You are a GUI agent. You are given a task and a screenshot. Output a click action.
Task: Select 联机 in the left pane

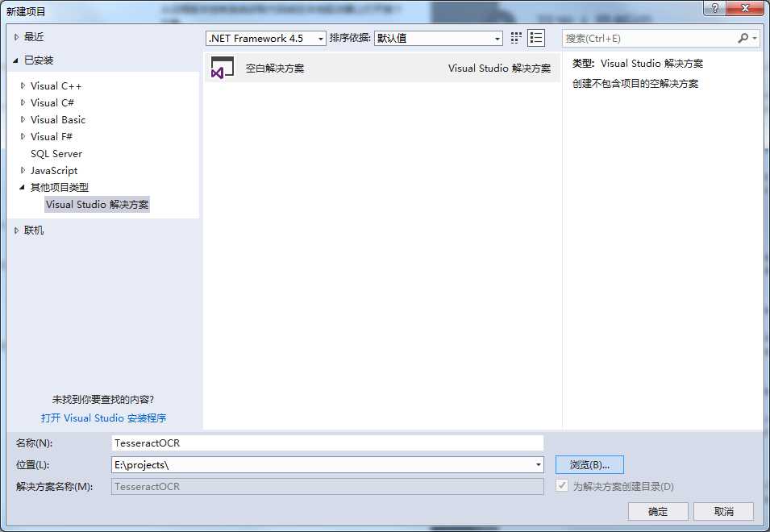coord(34,231)
